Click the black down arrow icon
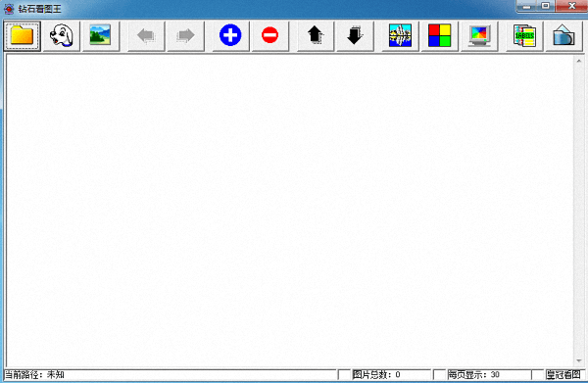Screen dimensions: 588x383 355,36
